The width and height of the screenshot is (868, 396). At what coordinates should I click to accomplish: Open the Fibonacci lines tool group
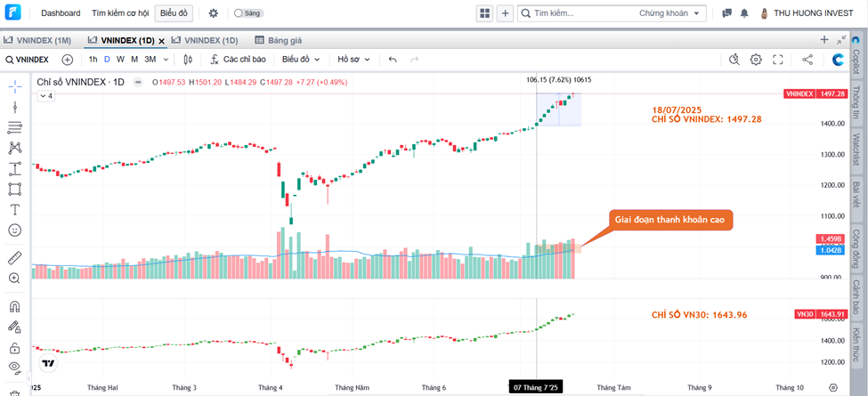[15, 127]
